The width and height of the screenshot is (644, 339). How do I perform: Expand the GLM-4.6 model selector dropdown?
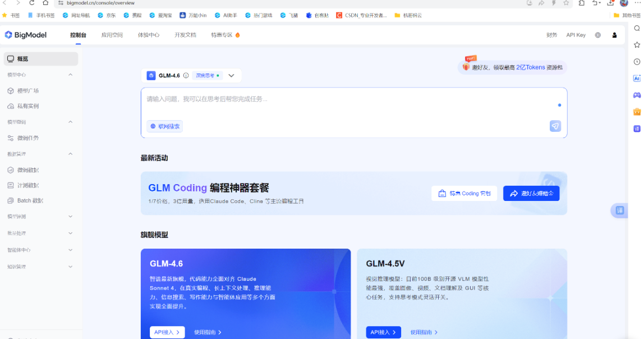pos(231,75)
